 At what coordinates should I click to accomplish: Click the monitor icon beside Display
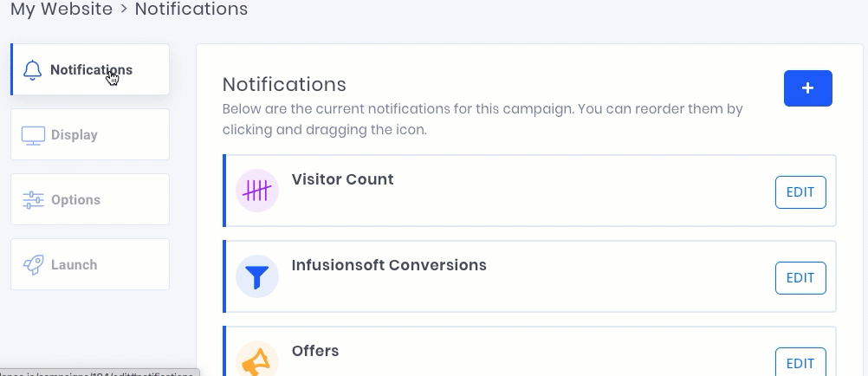pyautogui.click(x=33, y=135)
